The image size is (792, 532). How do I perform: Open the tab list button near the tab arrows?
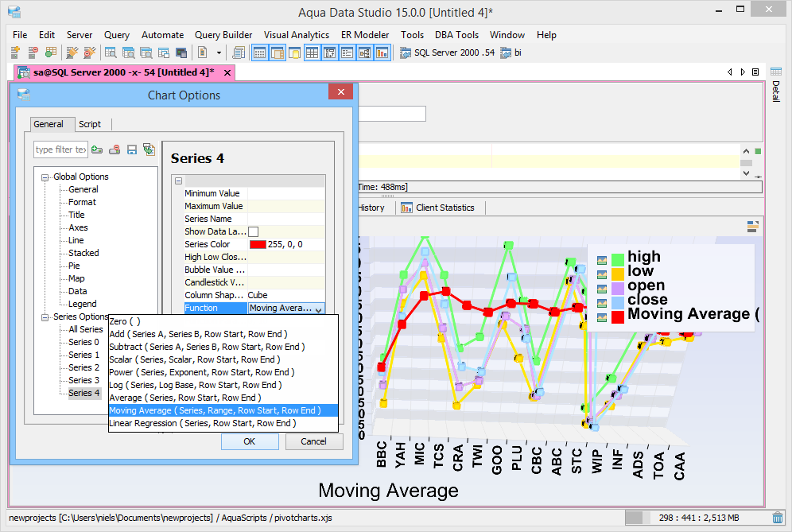(x=755, y=72)
